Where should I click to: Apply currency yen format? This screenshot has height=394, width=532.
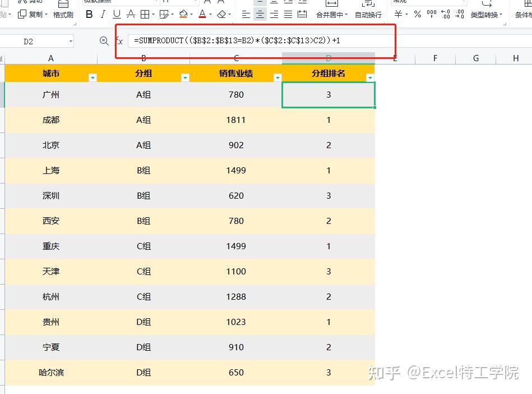pos(399,14)
